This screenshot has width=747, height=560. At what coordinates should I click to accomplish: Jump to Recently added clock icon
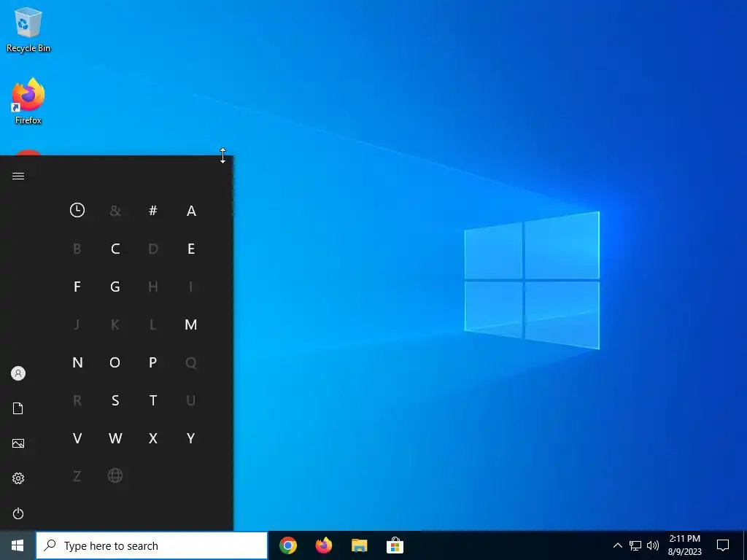77,210
